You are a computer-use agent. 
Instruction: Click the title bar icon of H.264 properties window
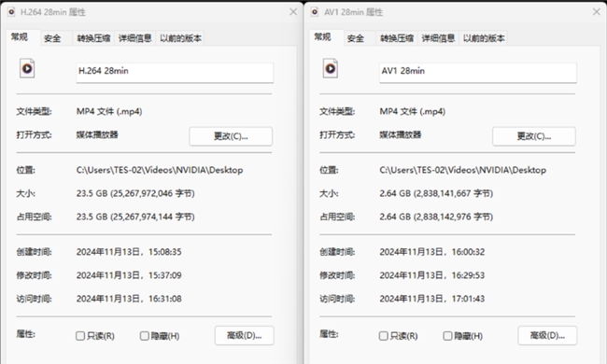tap(11, 12)
